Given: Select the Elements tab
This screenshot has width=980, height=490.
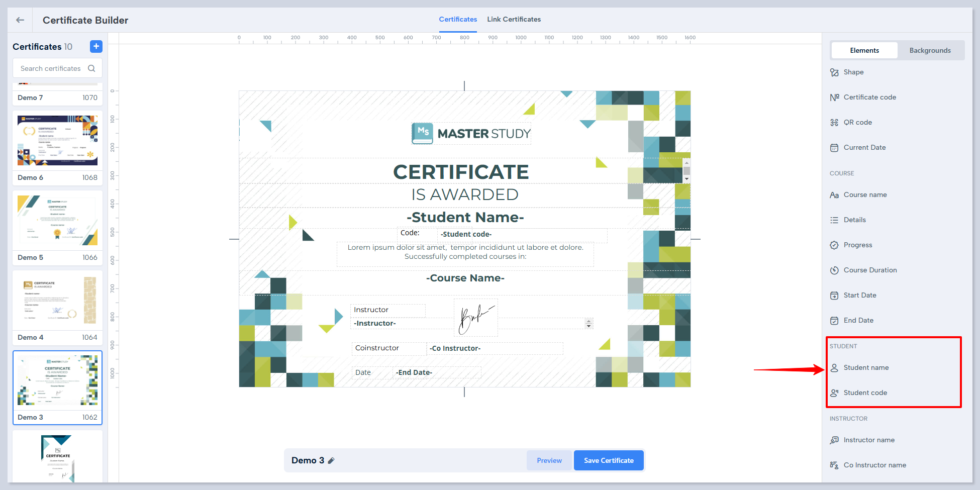Looking at the screenshot, I should pyautogui.click(x=864, y=50).
